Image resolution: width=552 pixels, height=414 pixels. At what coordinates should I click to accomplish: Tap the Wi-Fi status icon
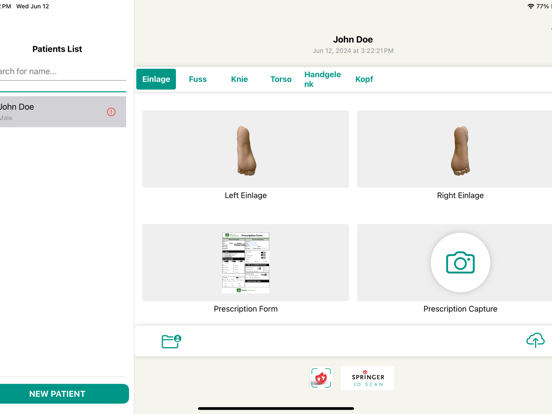531,6
